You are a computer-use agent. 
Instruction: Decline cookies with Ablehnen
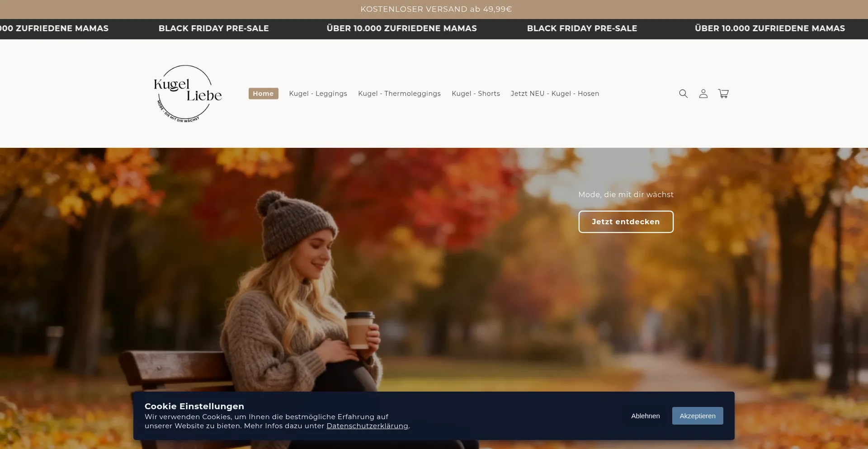click(x=645, y=416)
